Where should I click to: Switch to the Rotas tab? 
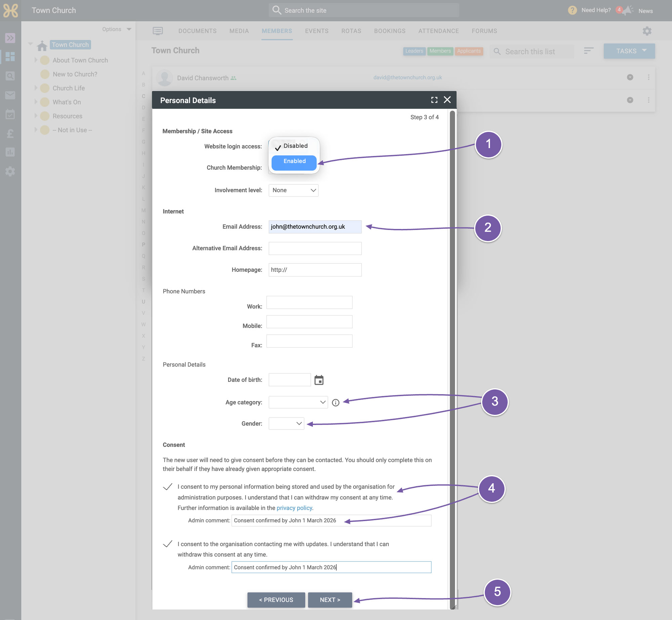(351, 31)
